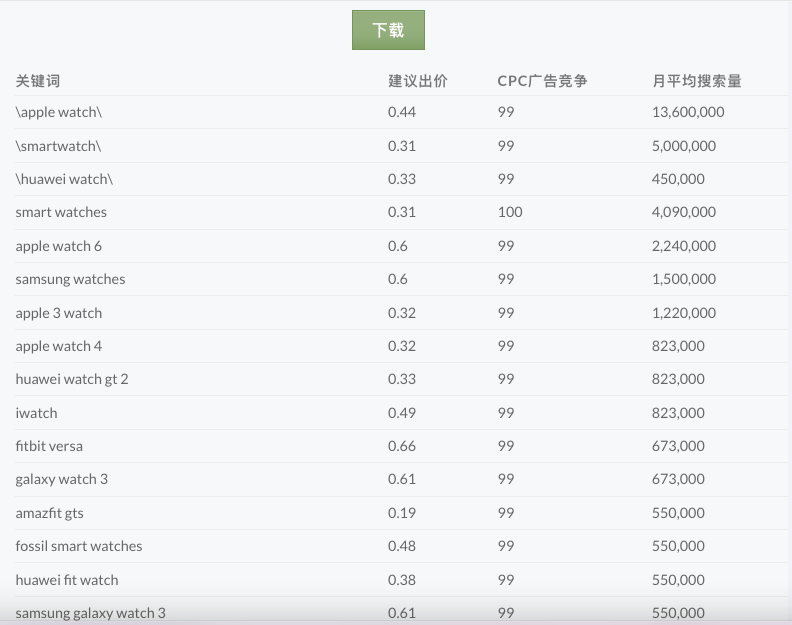Click bid value 0.19 for amazfit gts
The width and height of the screenshot is (792, 625).
click(x=402, y=513)
